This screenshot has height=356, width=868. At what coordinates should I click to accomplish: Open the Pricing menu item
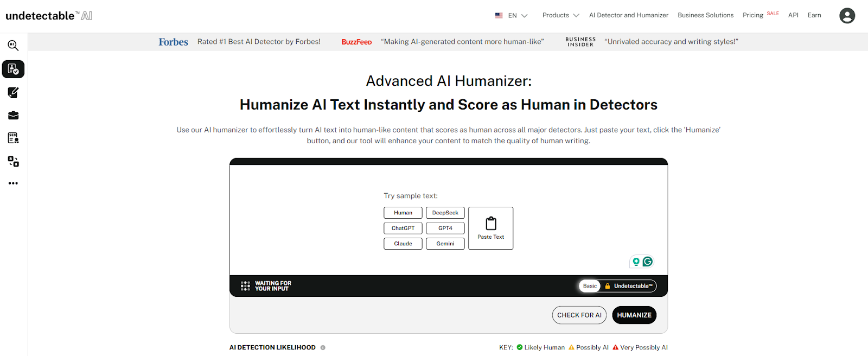pos(752,15)
